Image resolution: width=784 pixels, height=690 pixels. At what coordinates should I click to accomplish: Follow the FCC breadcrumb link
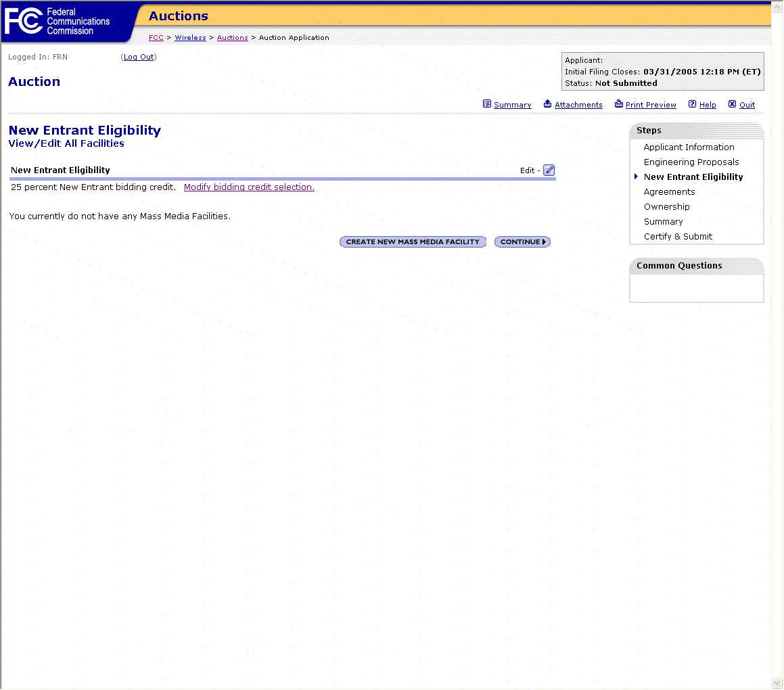coord(156,37)
